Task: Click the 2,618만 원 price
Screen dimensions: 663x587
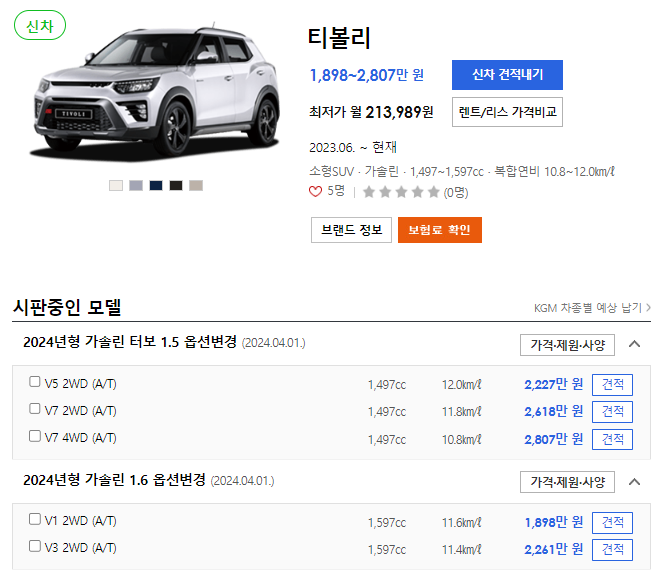Action: [553, 411]
